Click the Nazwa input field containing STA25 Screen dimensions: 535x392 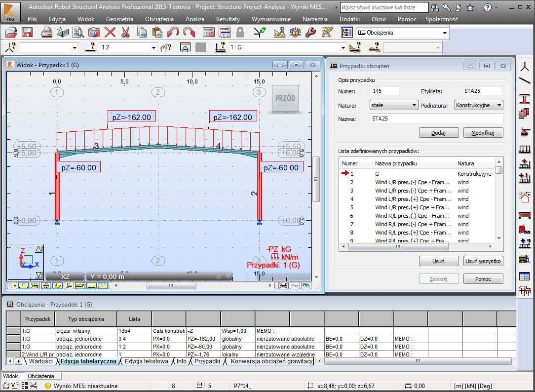[x=436, y=118]
